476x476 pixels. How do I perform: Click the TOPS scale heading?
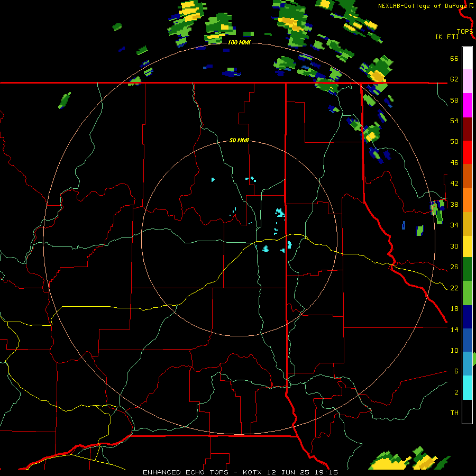pos(465,31)
